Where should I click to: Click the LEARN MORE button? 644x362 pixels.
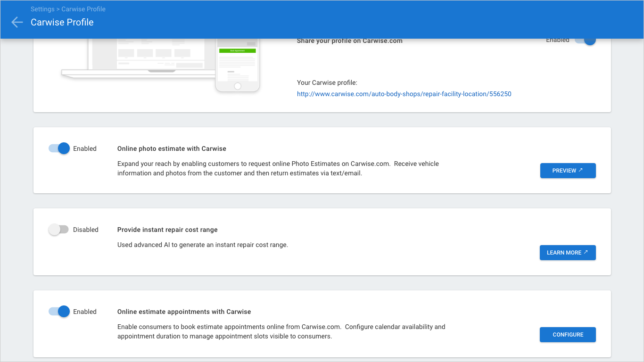coord(568,253)
